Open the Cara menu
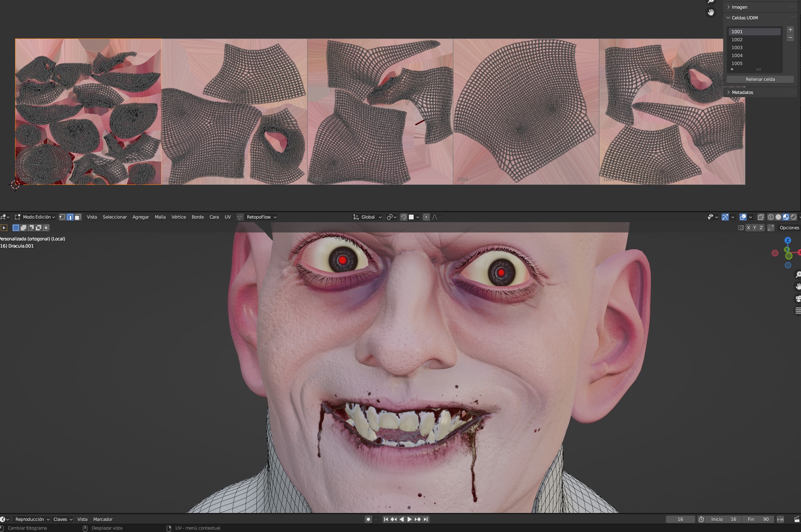The width and height of the screenshot is (801, 532). [x=214, y=217]
